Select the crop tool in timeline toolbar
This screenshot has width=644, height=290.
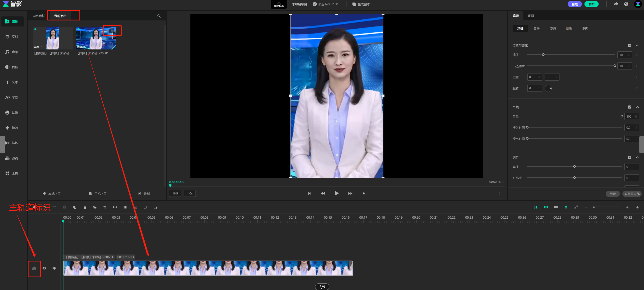[x=105, y=207]
